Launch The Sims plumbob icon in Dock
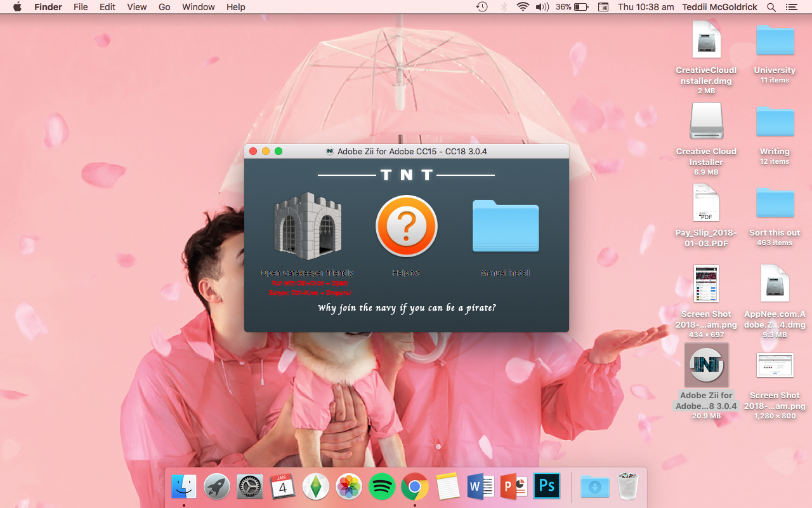This screenshot has width=812, height=508. 315,487
